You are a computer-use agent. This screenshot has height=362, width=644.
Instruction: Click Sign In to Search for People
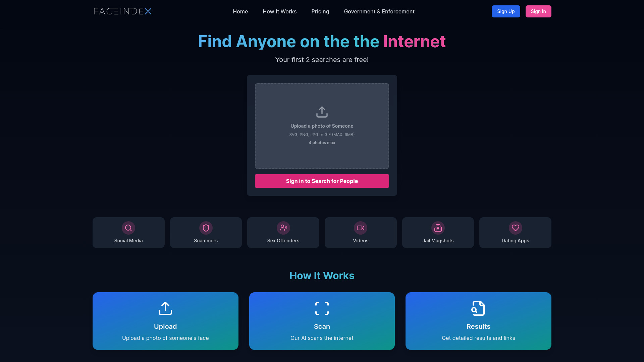coord(322,181)
